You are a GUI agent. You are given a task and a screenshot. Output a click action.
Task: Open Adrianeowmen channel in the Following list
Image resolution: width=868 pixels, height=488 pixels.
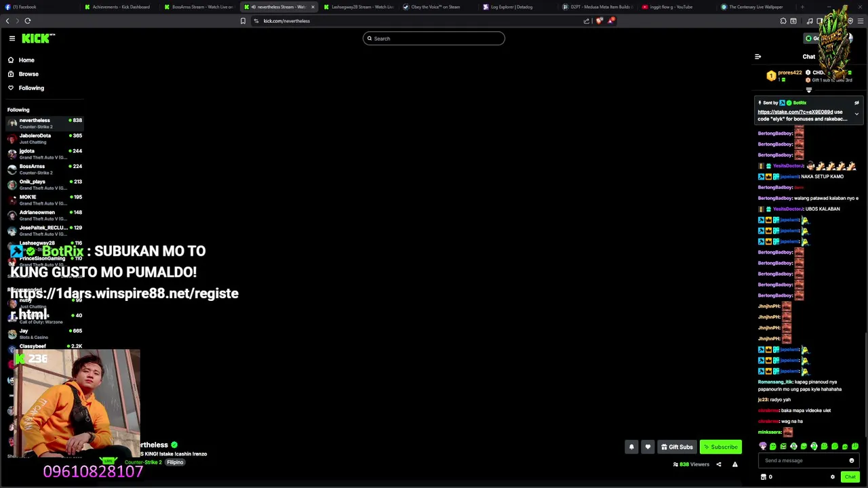(x=44, y=215)
